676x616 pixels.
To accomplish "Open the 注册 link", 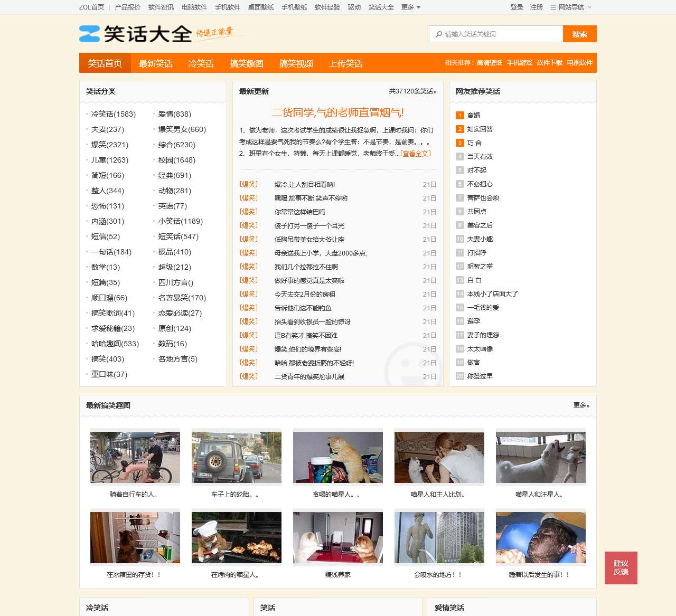I will pos(537,7).
